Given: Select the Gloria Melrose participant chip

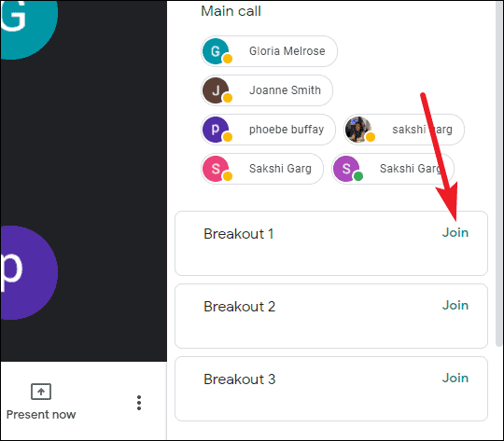Looking at the screenshot, I should click(269, 51).
